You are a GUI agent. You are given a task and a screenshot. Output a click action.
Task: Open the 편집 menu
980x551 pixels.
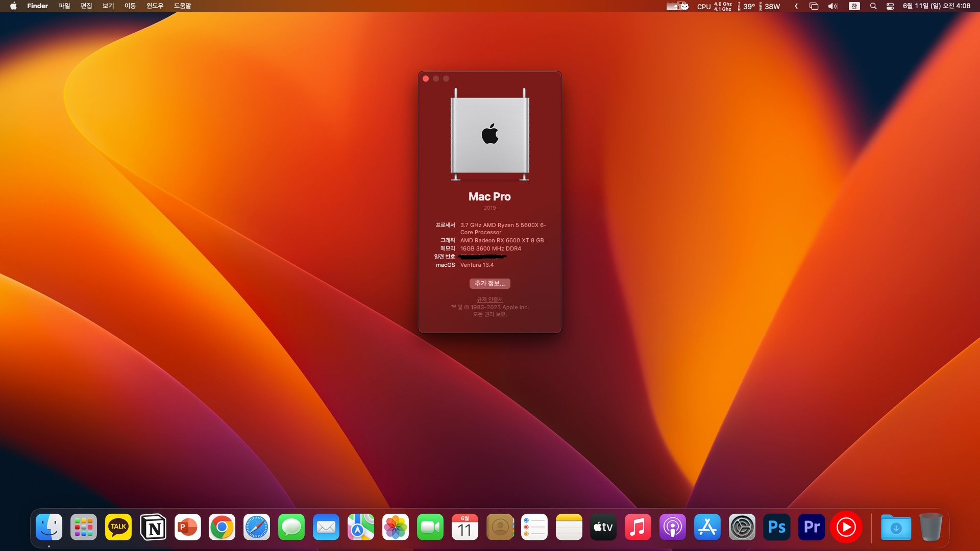coord(86,6)
